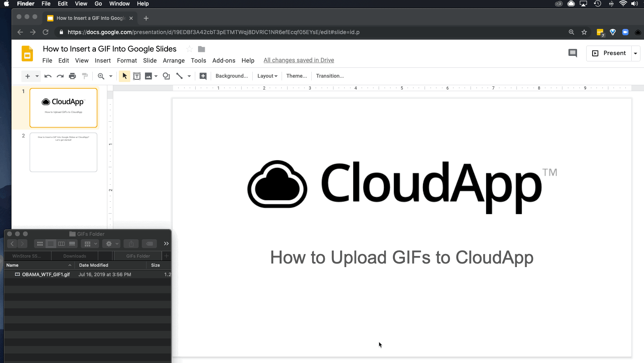Viewport: 644px width, 363px height.
Task: Select the Line tool
Action: click(x=179, y=76)
